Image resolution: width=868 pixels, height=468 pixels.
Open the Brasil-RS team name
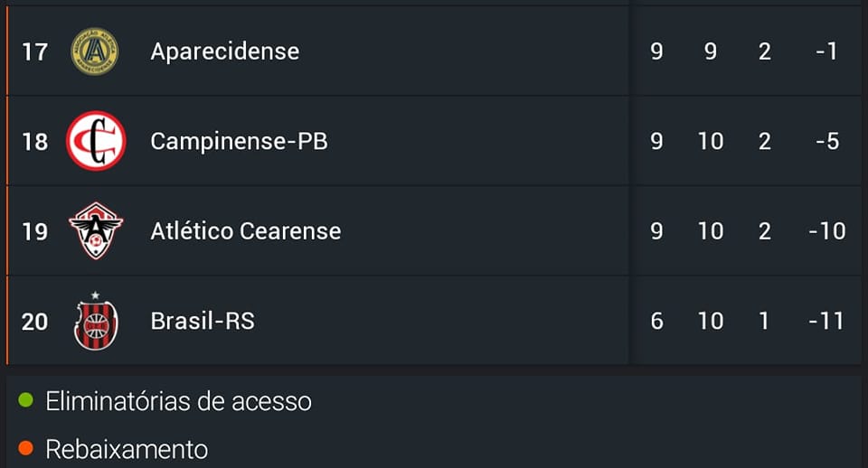203,321
